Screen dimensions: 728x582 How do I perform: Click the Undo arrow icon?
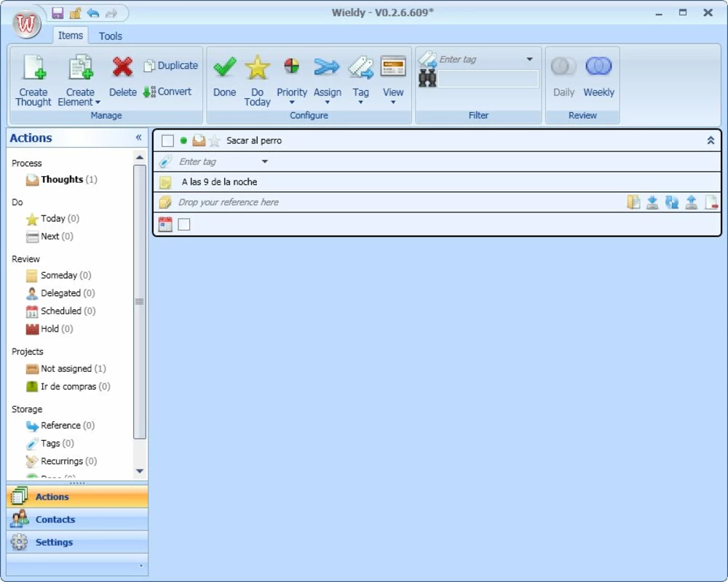point(93,13)
